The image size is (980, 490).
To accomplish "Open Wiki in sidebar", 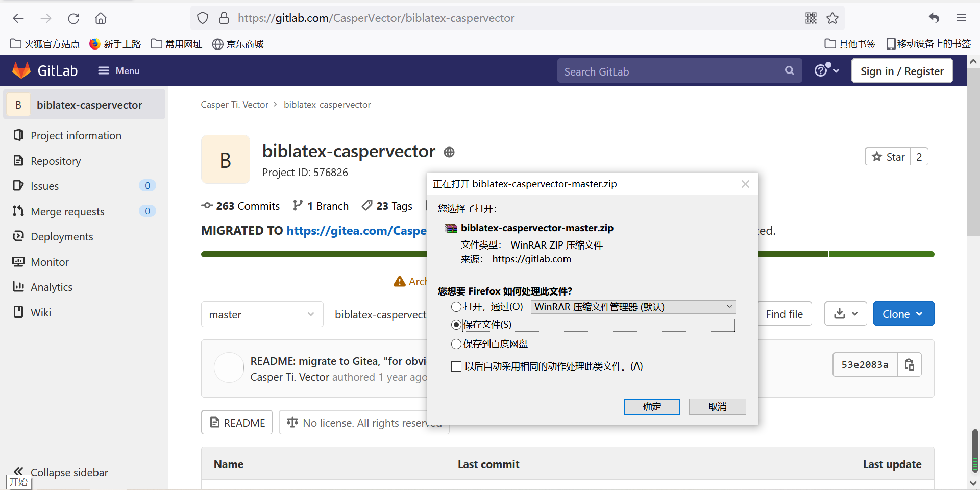I will coord(41,312).
